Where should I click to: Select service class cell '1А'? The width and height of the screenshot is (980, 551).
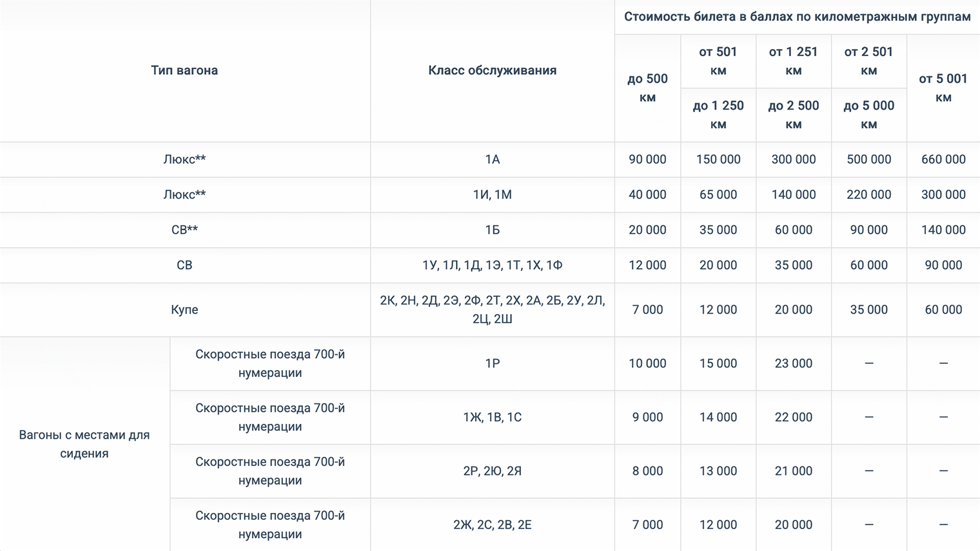[492, 159]
